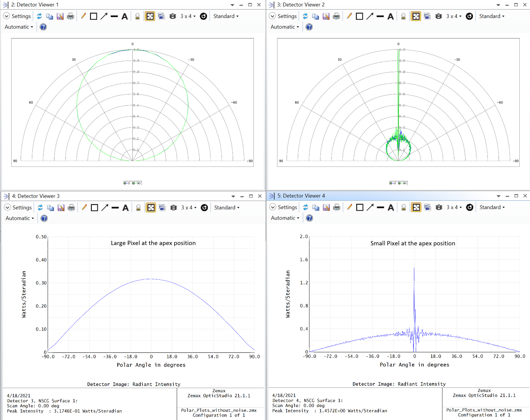Open help icon in Detector Viewer 1

coord(43,27)
